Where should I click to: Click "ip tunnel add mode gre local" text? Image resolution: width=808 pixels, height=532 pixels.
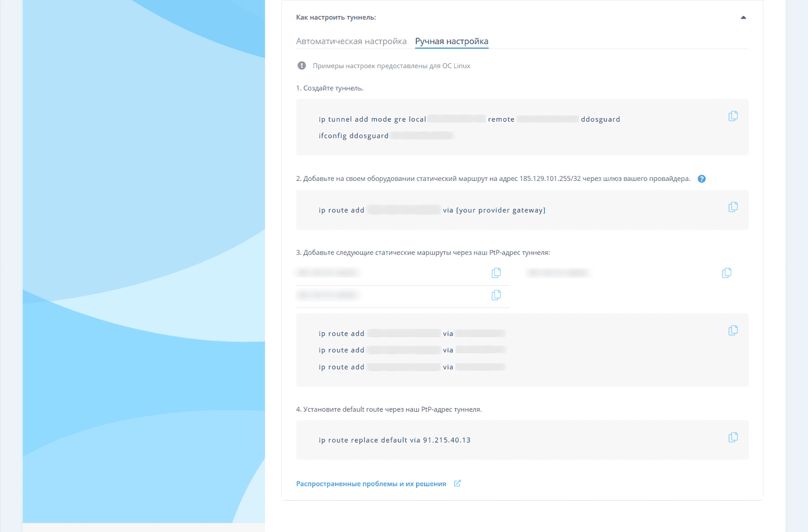point(372,119)
